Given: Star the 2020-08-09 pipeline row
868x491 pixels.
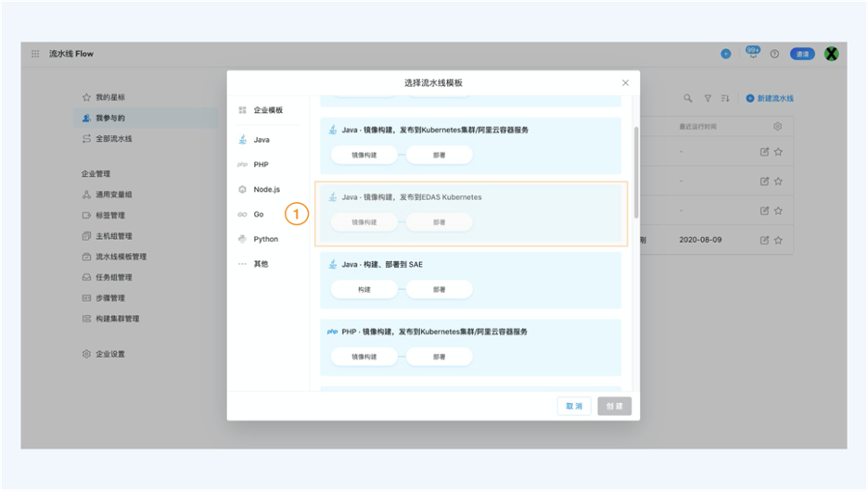Looking at the screenshot, I should (x=778, y=240).
